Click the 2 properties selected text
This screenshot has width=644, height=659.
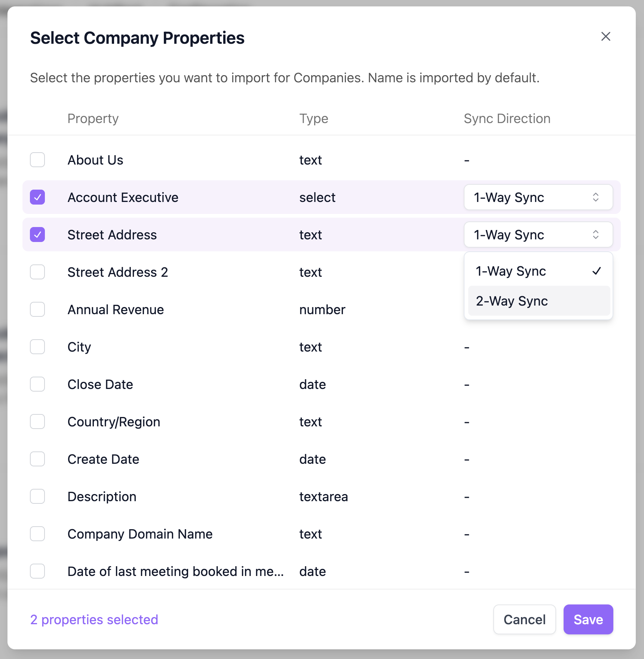[x=94, y=620]
